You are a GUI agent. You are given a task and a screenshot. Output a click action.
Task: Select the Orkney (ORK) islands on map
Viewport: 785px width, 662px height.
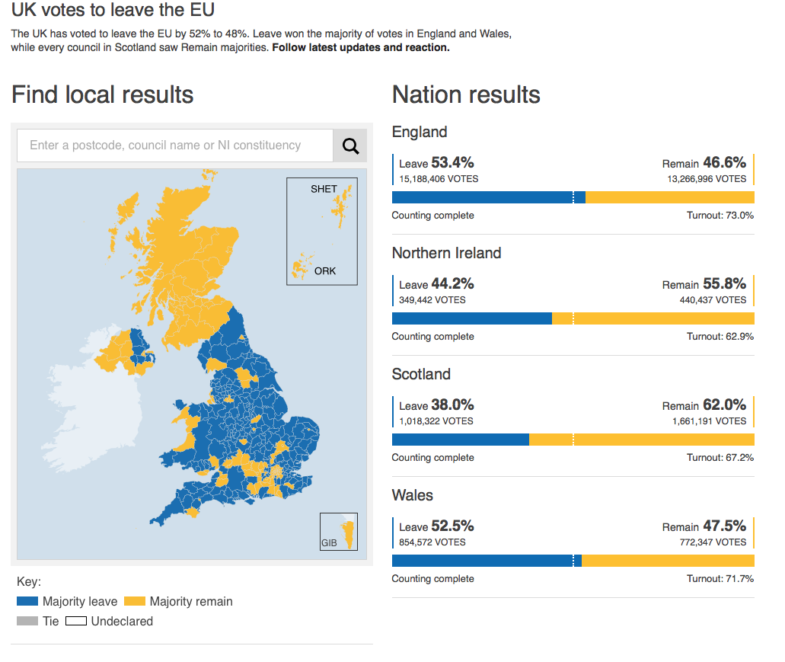click(298, 268)
